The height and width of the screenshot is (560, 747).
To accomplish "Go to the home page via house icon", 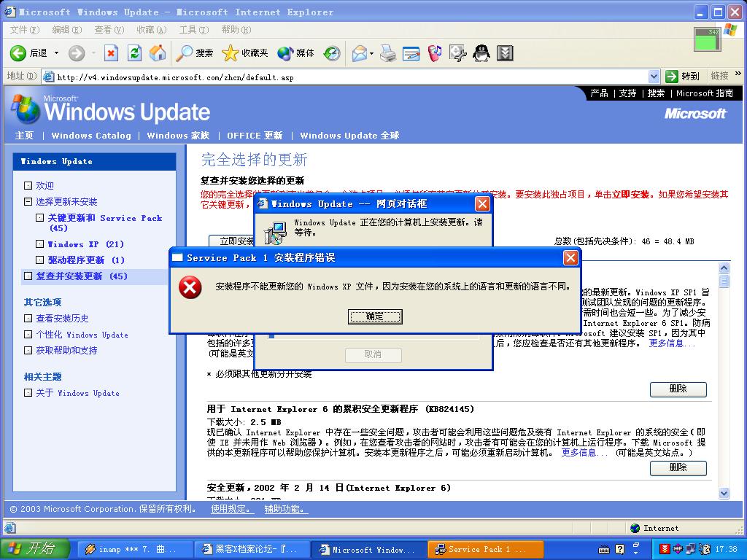I will (x=158, y=52).
